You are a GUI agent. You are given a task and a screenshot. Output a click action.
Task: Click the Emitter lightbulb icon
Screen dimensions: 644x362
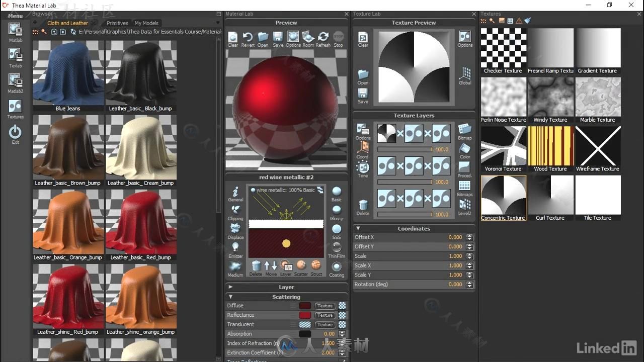235,247
